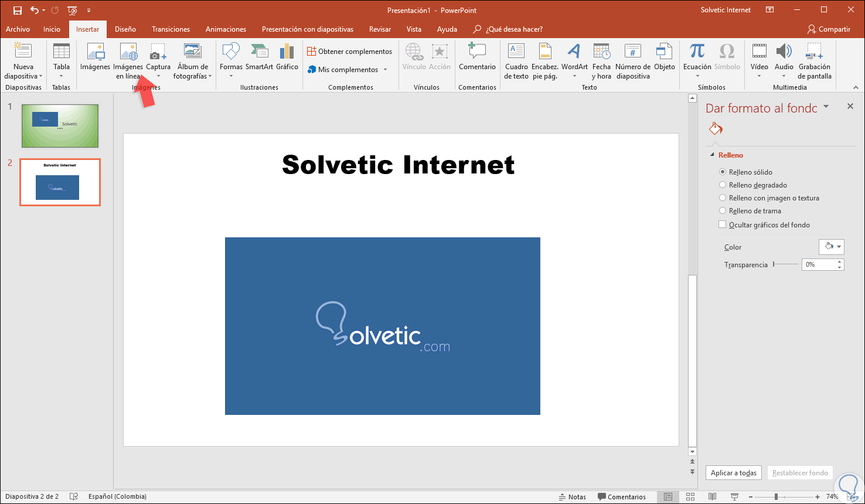
Task: Start screen recording with Grabación de pantalla
Action: click(x=815, y=61)
